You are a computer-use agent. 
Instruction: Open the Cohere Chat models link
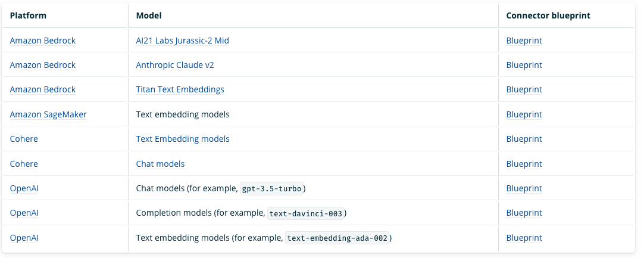(160, 164)
